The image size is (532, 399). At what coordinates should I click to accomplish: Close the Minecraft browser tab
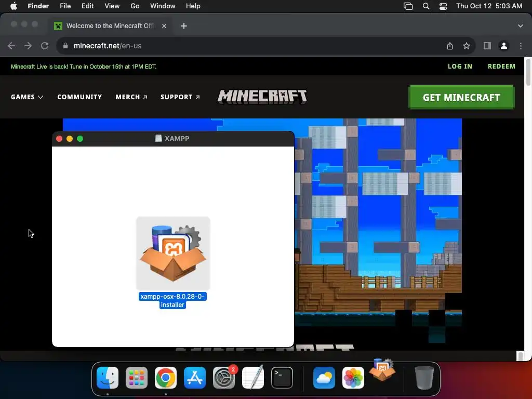(164, 26)
